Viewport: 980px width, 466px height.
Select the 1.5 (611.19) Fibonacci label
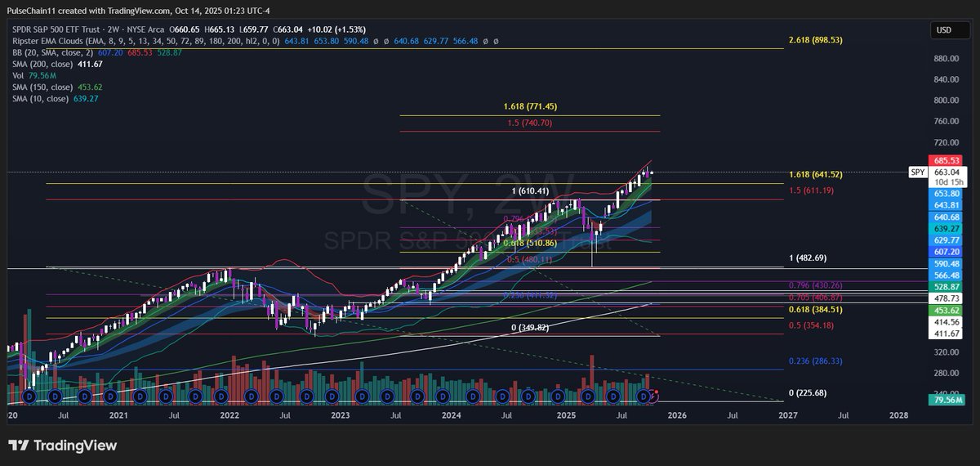pos(811,190)
